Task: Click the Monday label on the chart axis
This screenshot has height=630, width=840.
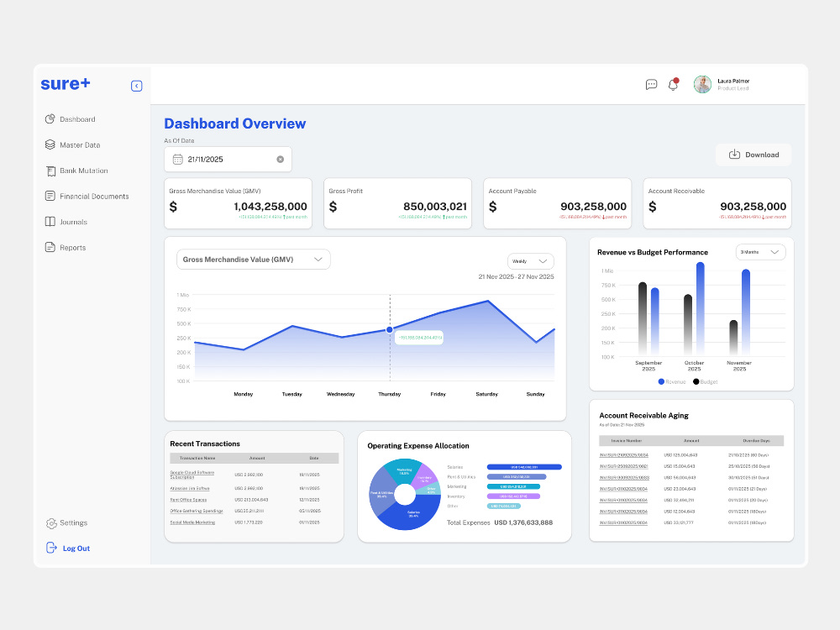Action: 244,394
